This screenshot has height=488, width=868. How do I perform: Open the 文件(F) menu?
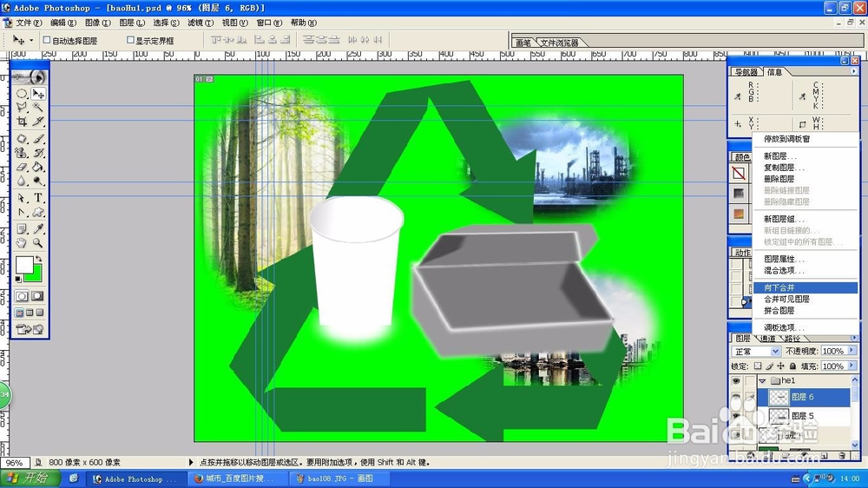click(29, 23)
